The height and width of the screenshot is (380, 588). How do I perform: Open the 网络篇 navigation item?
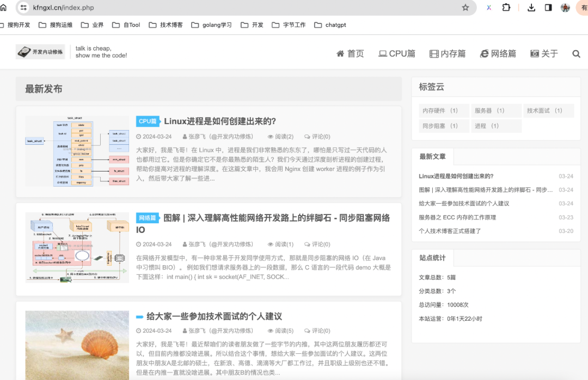pyautogui.click(x=498, y=54)
